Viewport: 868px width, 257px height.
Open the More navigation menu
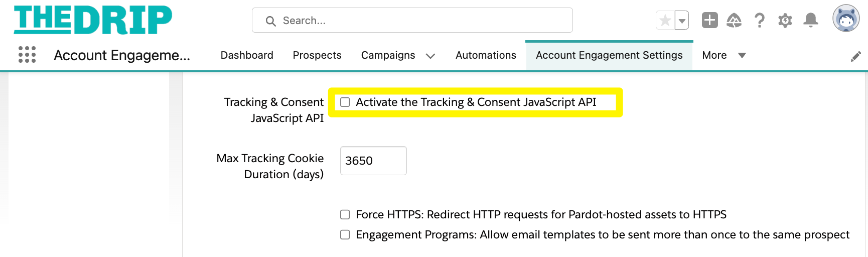point(724,55)
